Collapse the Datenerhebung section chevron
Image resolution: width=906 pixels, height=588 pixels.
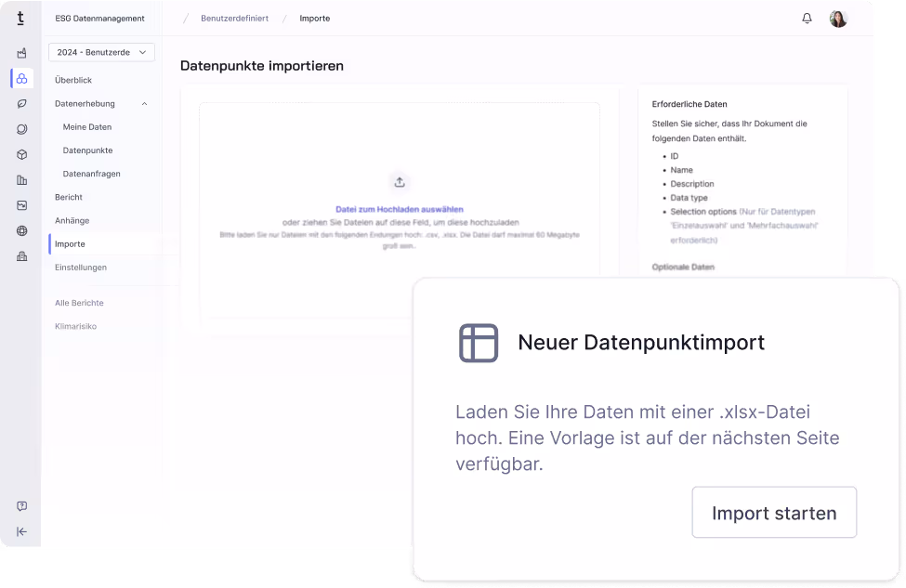pyautogui.click(x=144, y=103)
